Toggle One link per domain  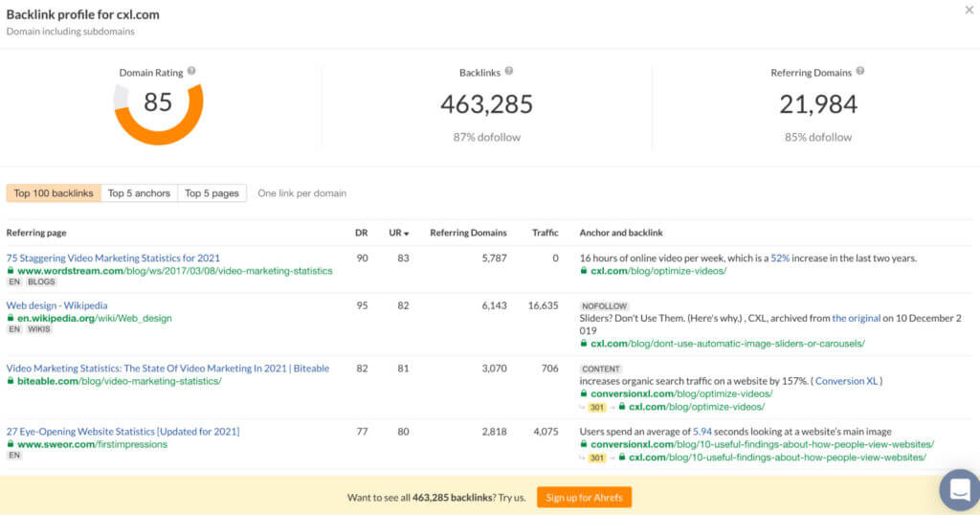301,193
